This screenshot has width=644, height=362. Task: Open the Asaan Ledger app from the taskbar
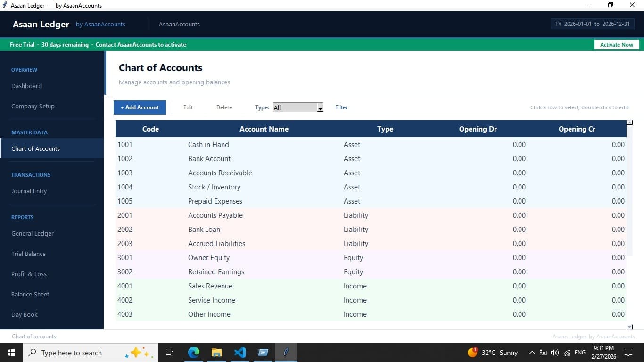(286, 352)
